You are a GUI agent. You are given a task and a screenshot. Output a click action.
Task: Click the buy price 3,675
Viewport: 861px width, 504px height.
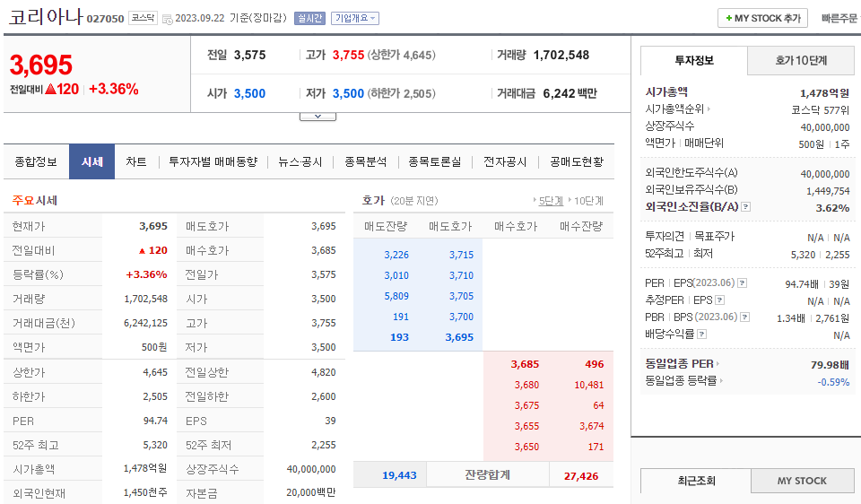[526, 405]
